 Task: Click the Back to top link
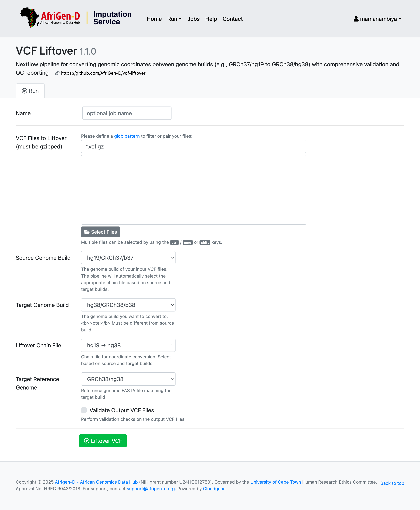[392, 483]
